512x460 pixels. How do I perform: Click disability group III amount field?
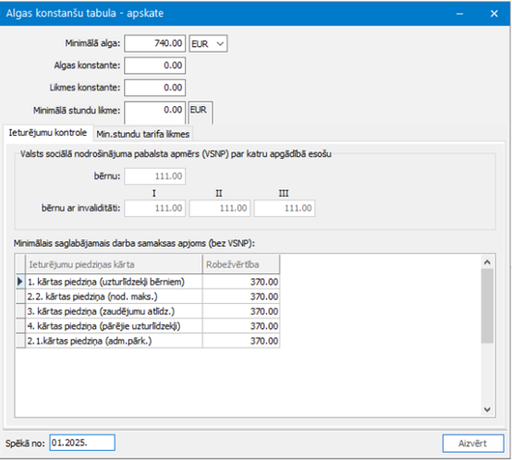tap(285, 208)
